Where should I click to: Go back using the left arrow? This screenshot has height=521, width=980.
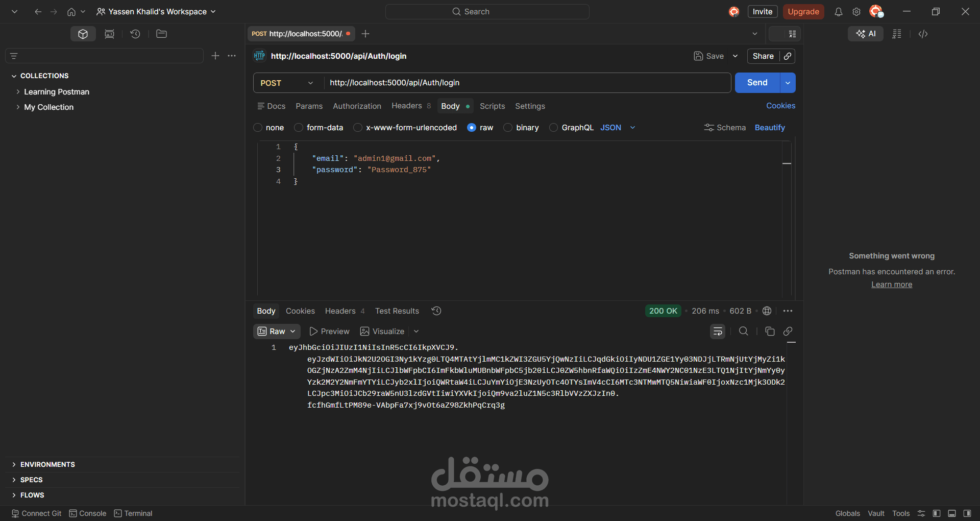point(38,12)
